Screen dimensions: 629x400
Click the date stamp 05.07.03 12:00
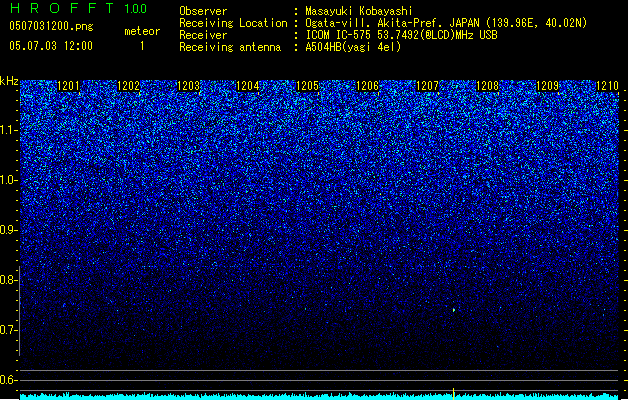tap(51, 46)
